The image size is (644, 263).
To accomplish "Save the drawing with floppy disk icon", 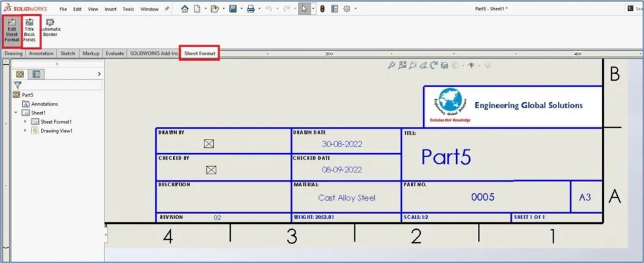I will tap(233, 9).
